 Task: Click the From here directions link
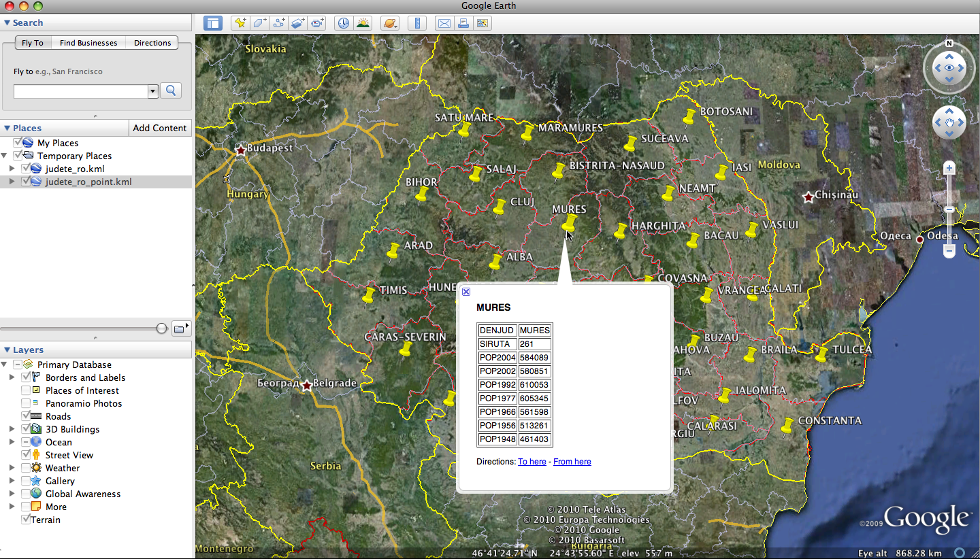(572, 462)
